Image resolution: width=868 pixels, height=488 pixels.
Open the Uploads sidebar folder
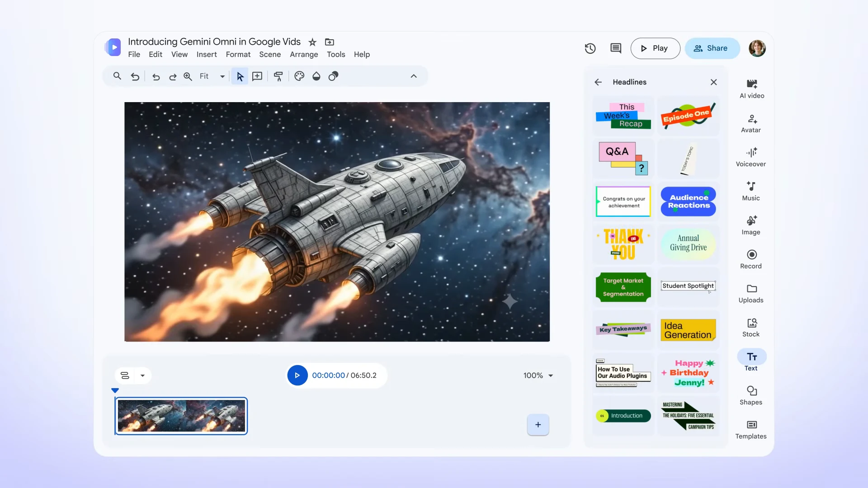(x=751, y=294)
